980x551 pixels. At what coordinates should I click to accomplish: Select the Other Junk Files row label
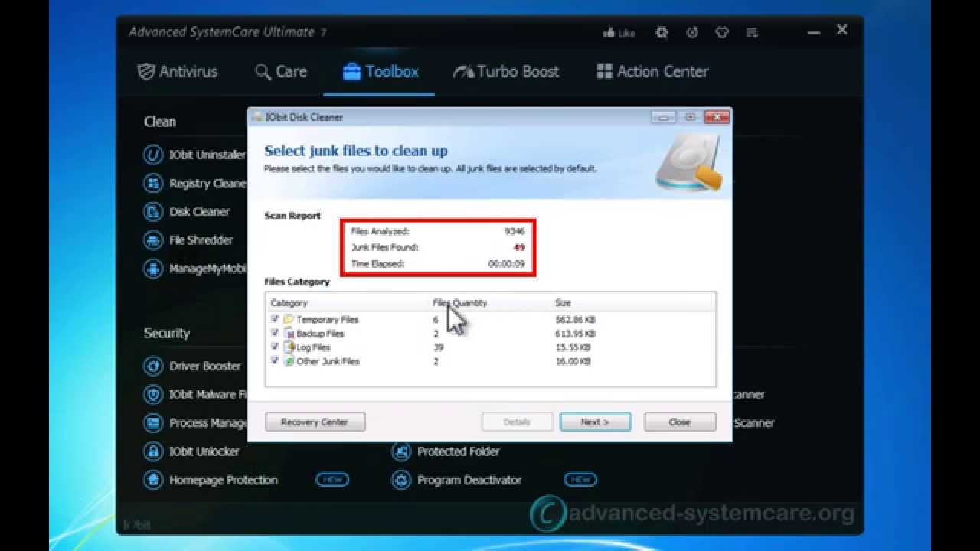[x=328, y=361]
